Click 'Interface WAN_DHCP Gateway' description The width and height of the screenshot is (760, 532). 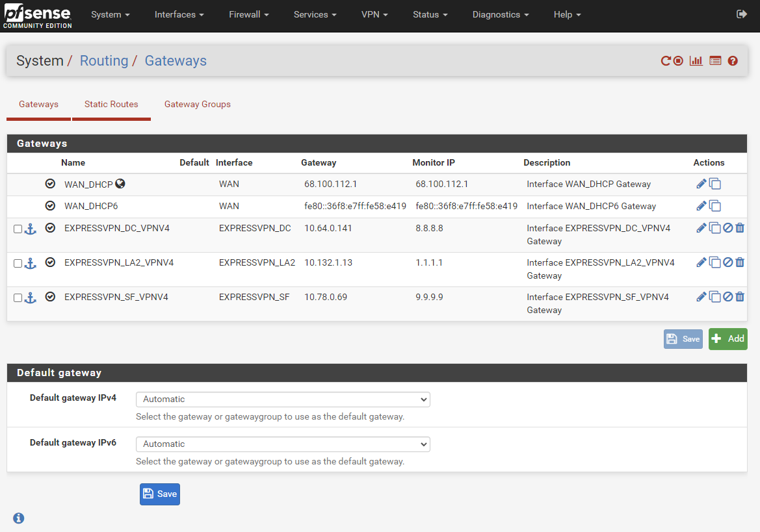589,184
